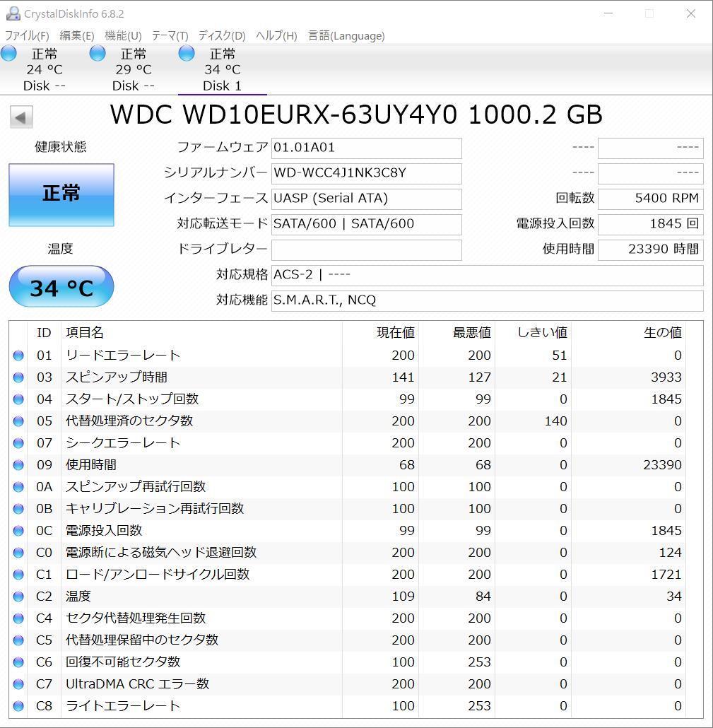Image resolution: width=713 pixels, height=728 pixels.
Task: Click the serial number field WD-WCC4J1NK3C8Y
Action: click(x=366, y=174)
